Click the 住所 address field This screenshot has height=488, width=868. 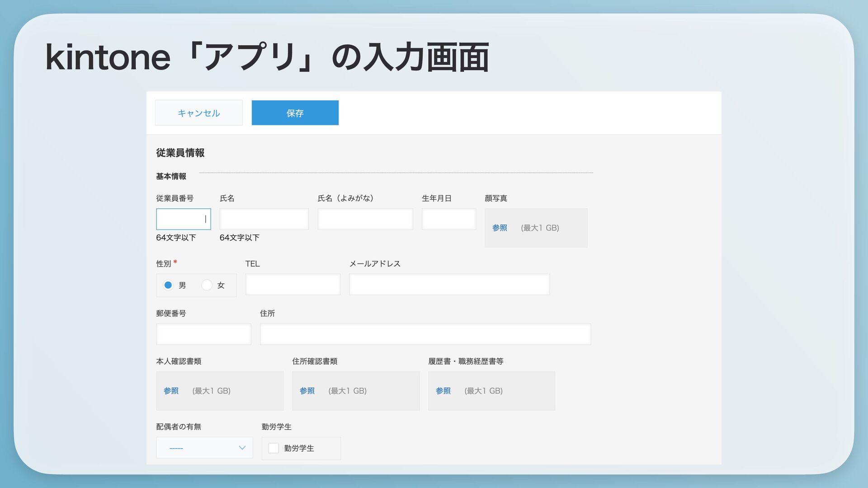click(425, 334)
